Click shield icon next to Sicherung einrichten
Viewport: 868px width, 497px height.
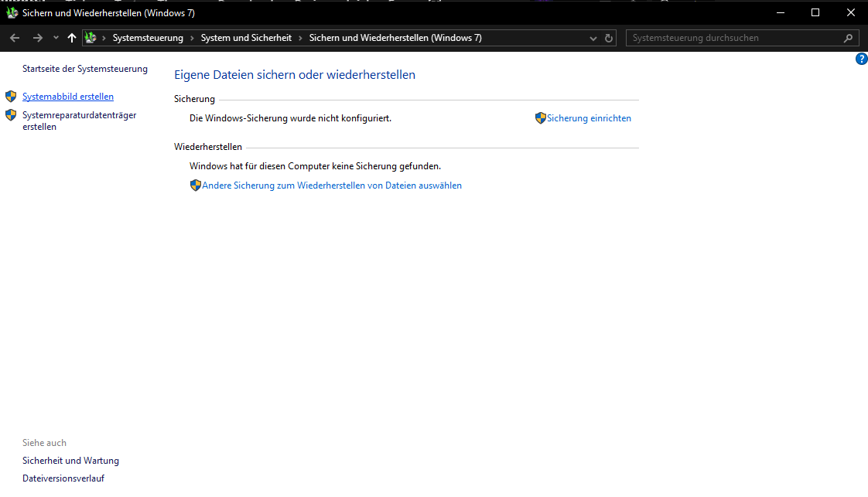pyautogui.click(x=540, y=117)
